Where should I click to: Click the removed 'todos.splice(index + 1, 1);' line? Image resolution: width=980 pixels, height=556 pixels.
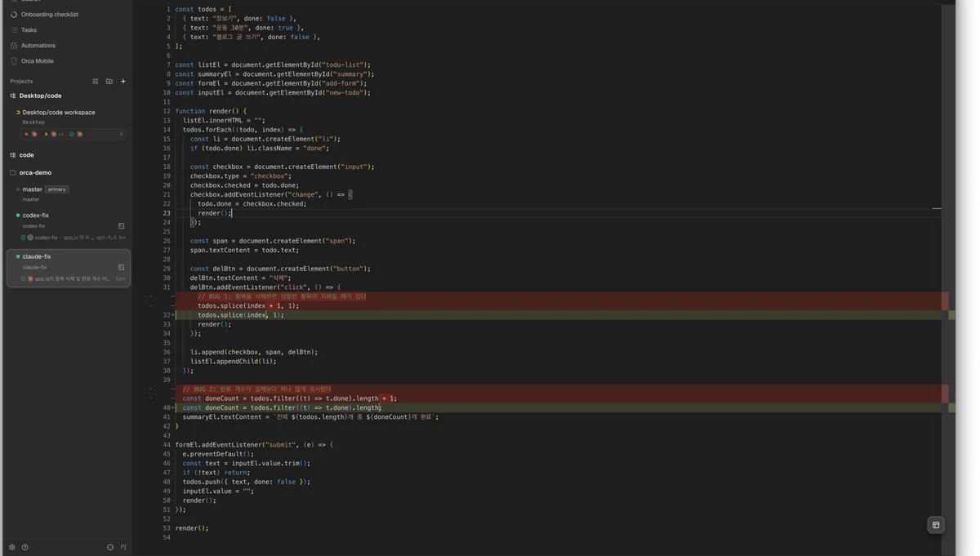tap(248, 305)
